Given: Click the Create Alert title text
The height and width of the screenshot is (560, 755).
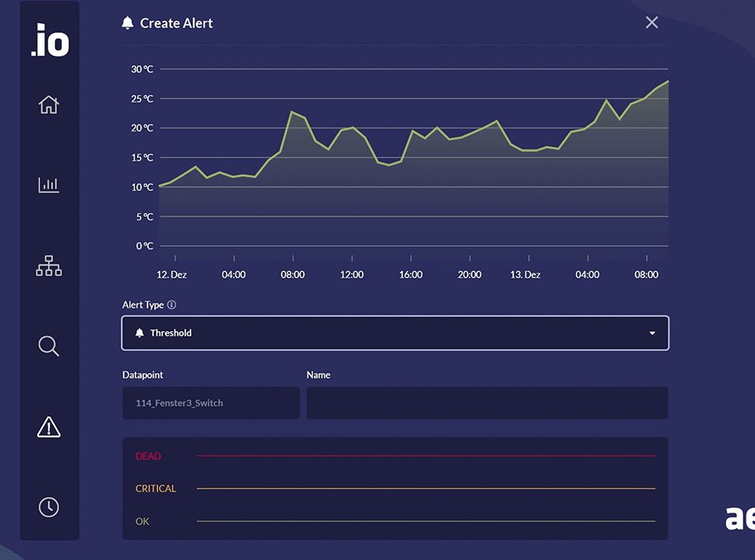Looking at the screenshot, I should [176, 23].
